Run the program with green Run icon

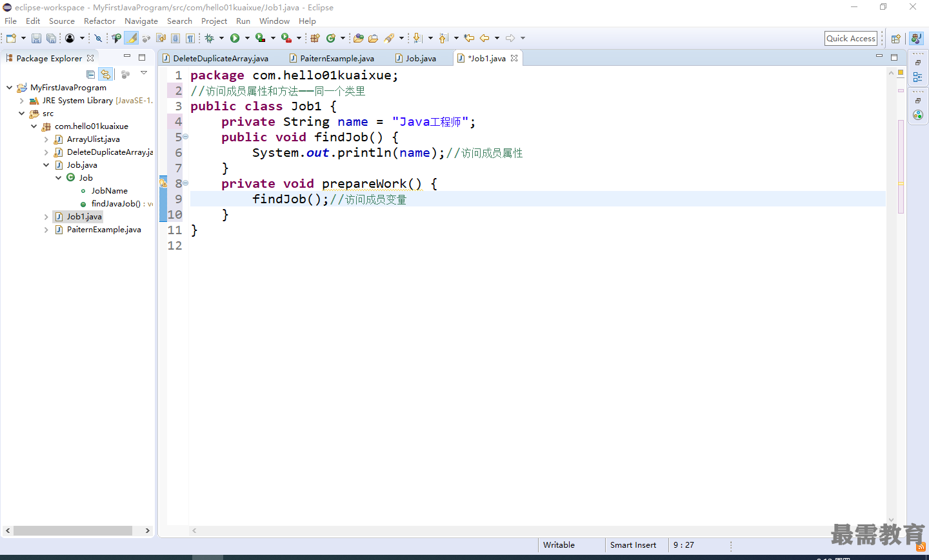pyautogui.click(x=235, y=38)
